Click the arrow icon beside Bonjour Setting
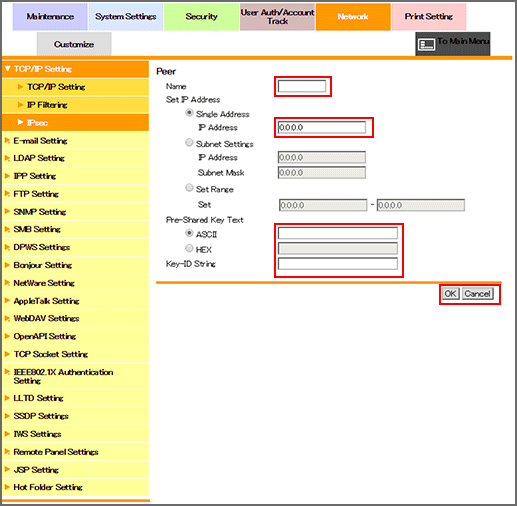The image size is (517, 506). click(x=7, y=265)
